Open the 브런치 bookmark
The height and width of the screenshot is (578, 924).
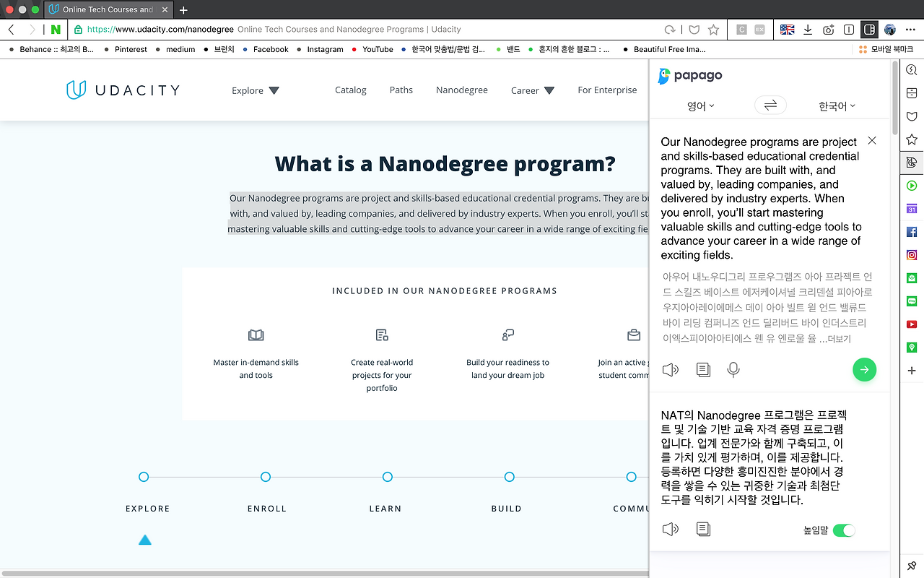(220, 49)
